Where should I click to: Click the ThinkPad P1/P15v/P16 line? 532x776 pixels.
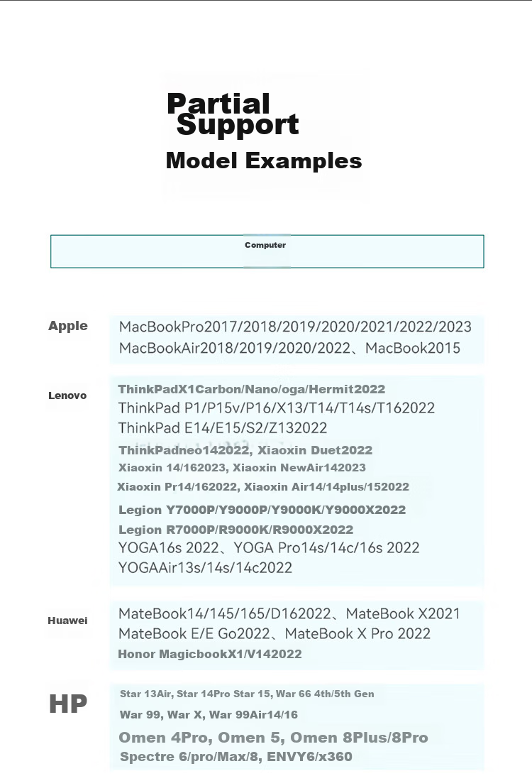pyautogui.click(x=277, y=408)
